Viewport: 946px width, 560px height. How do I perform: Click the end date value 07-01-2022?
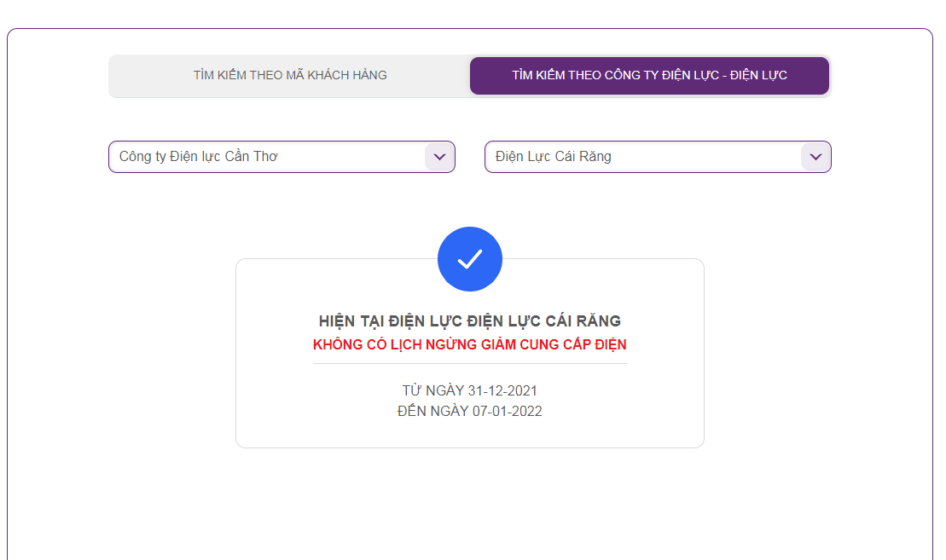[507, 411]
